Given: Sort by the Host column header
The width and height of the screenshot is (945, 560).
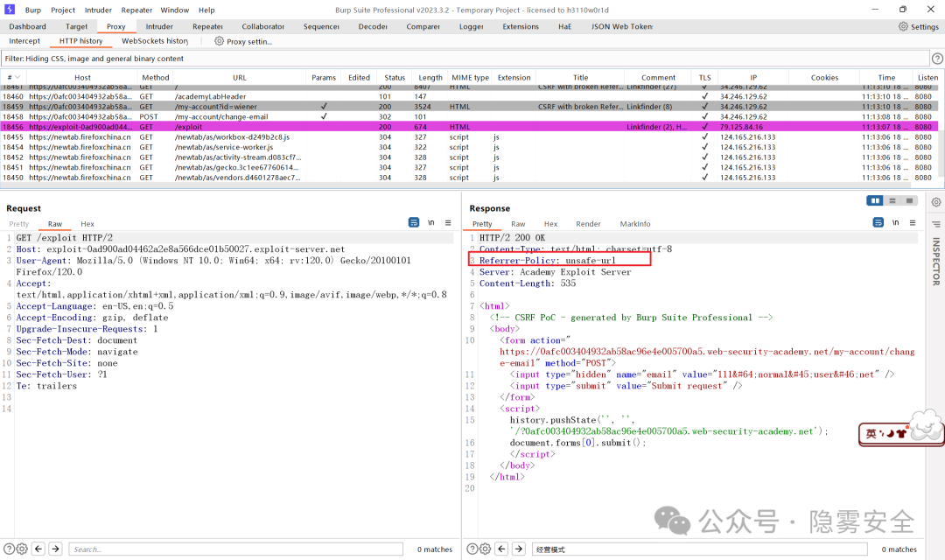Looking at the screenshot, I should coord(82,77).
